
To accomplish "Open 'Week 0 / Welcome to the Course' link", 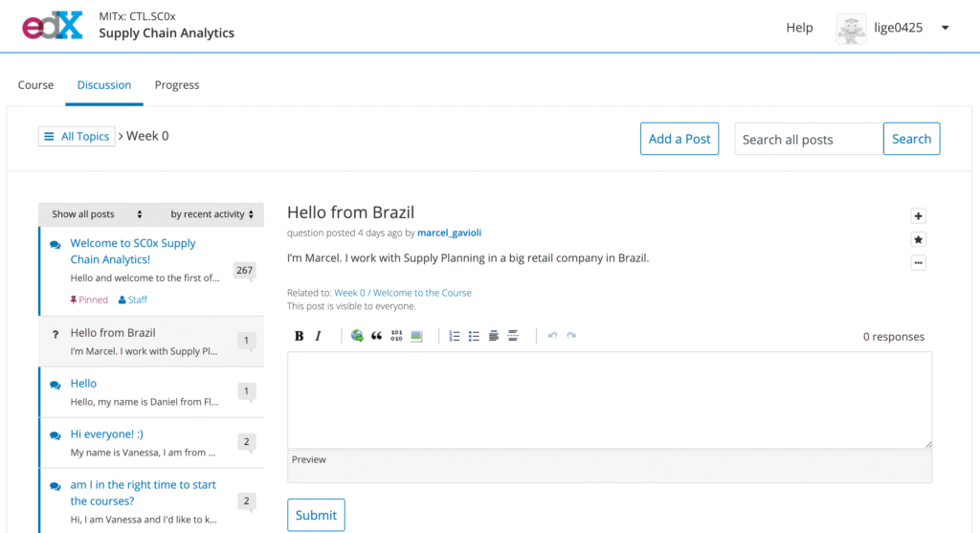I will 403,293.
